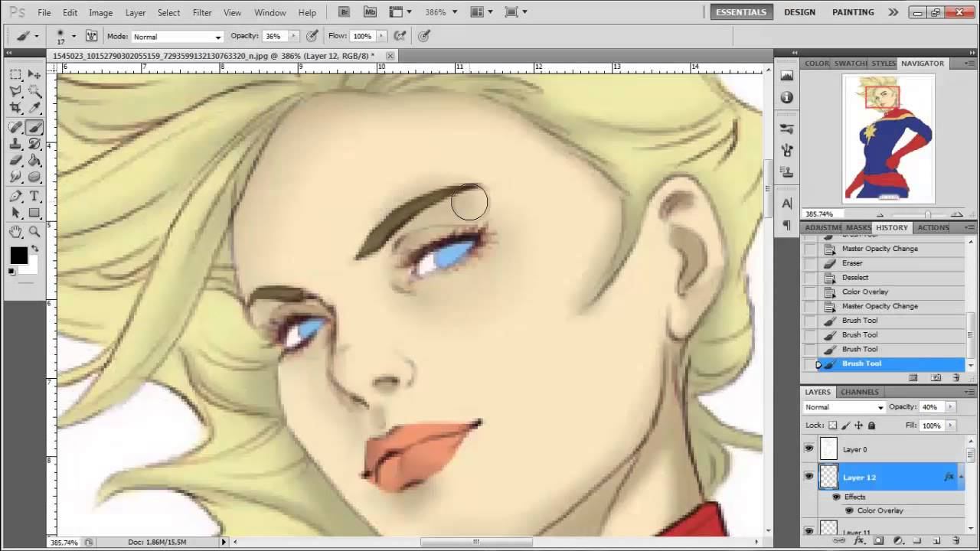Select the Healing Brush tool
980x551 pixels.
pos(15,127)
